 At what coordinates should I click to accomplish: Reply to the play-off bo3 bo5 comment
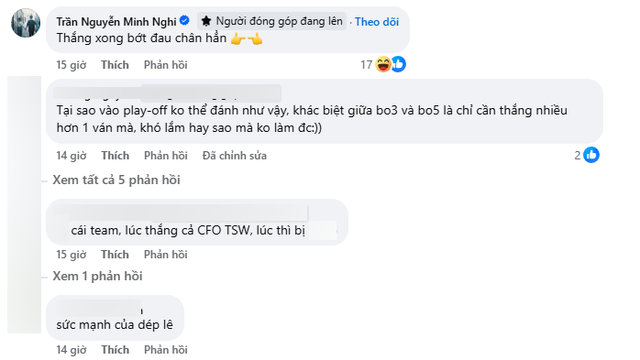[x=166, y=156]
